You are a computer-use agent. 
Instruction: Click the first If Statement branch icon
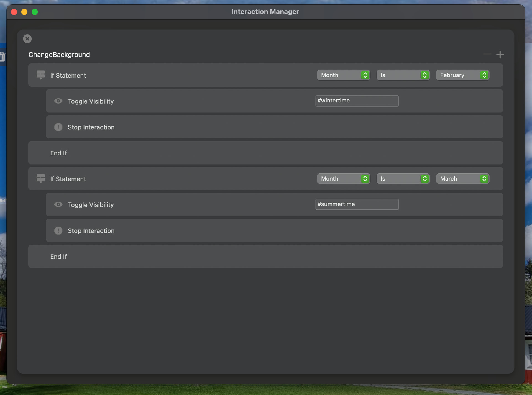41,75
